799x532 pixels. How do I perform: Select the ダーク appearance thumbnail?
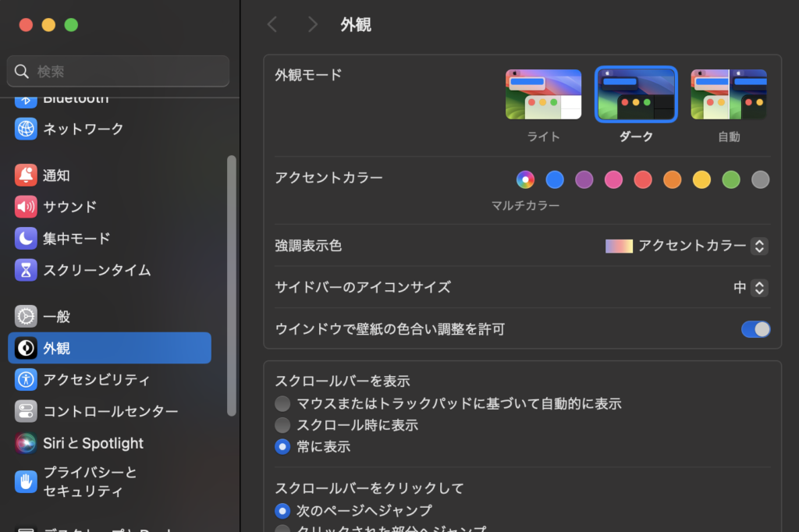(636, 94)
